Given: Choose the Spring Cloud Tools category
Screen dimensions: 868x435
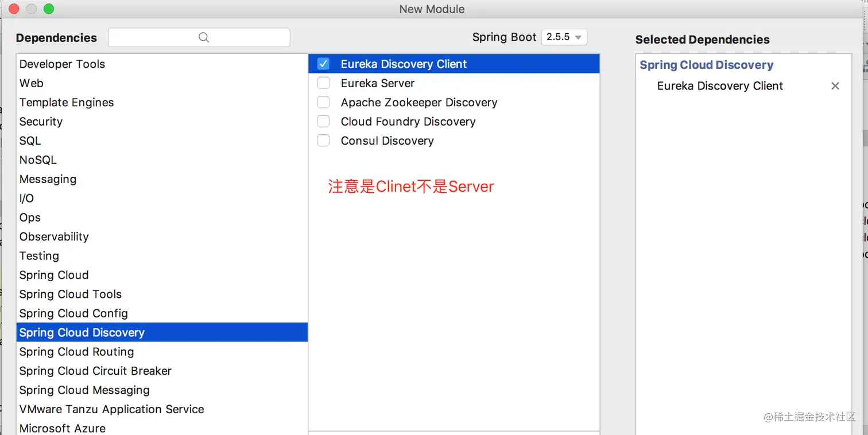Looking at the screenshot, I should (162, 294).
